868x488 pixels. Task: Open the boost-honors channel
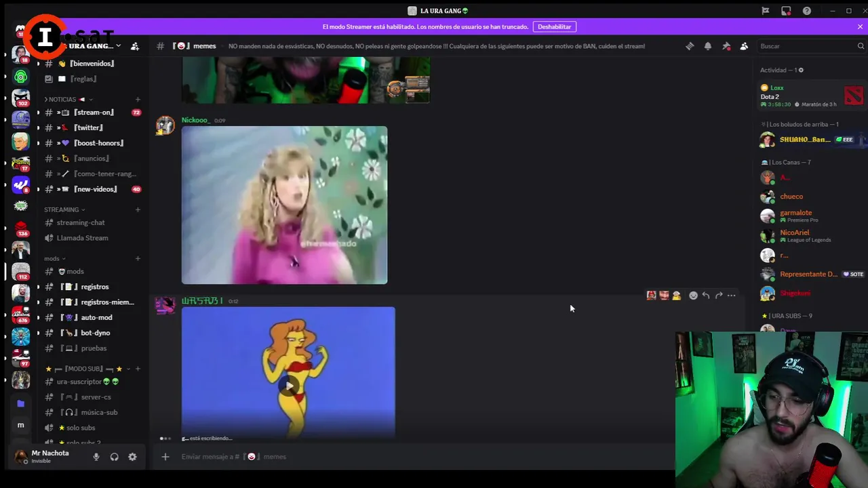(x=92, y=143)
